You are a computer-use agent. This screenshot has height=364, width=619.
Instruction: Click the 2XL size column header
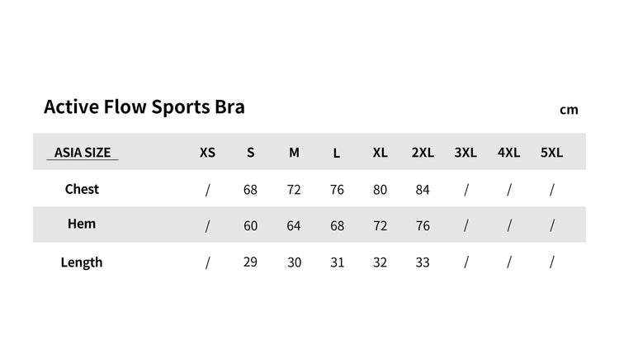click(x=423, y=153)
